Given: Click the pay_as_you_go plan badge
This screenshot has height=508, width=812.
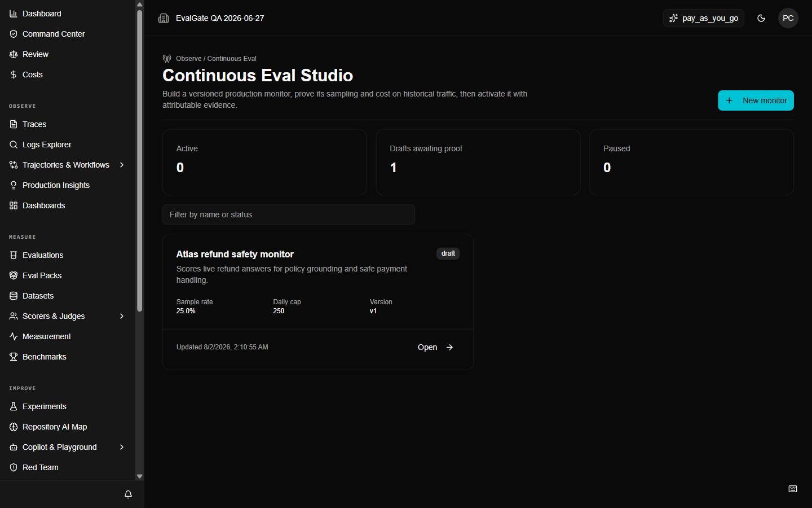Looking at the screenshot, I should coord(704,18).
